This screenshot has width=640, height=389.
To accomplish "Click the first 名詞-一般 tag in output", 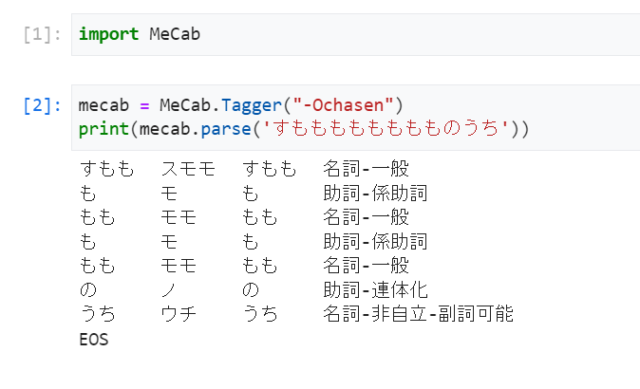I will 366,169.
